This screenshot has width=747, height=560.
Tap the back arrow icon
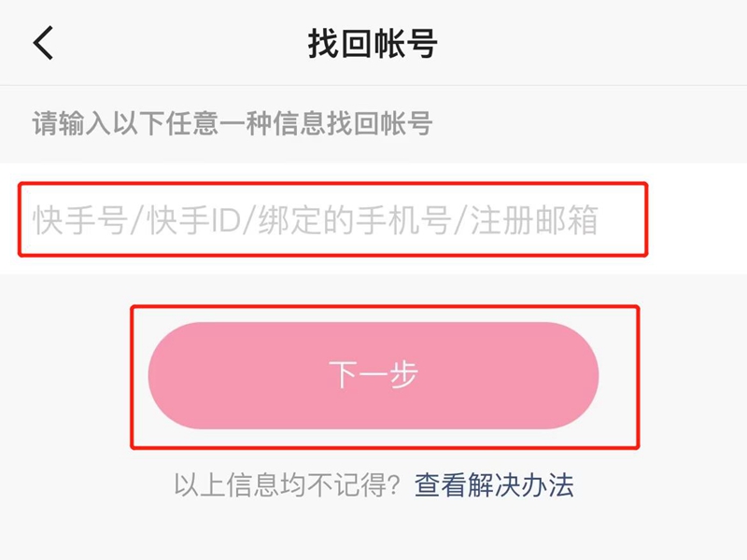click(44, 43)
